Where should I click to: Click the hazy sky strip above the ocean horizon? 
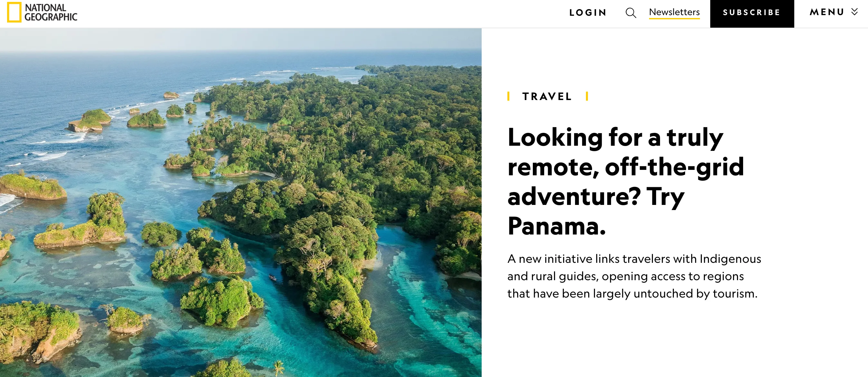tap(241, 39)
